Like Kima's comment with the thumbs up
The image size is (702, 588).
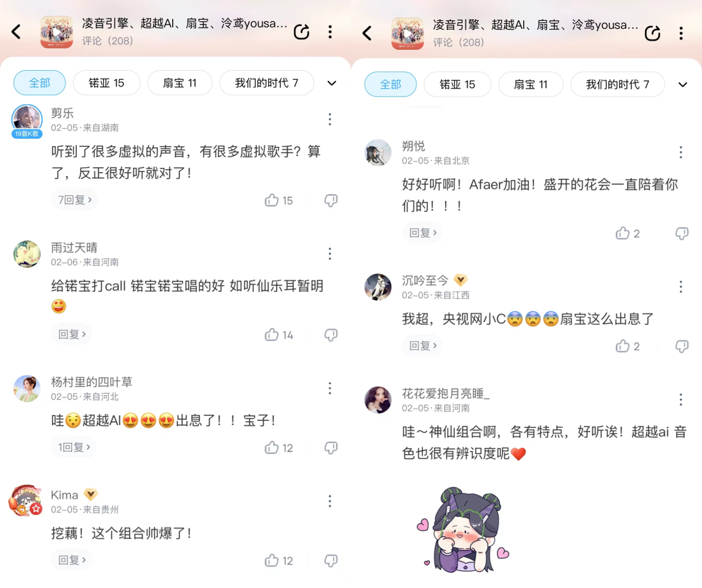click(x=271, y=560)
